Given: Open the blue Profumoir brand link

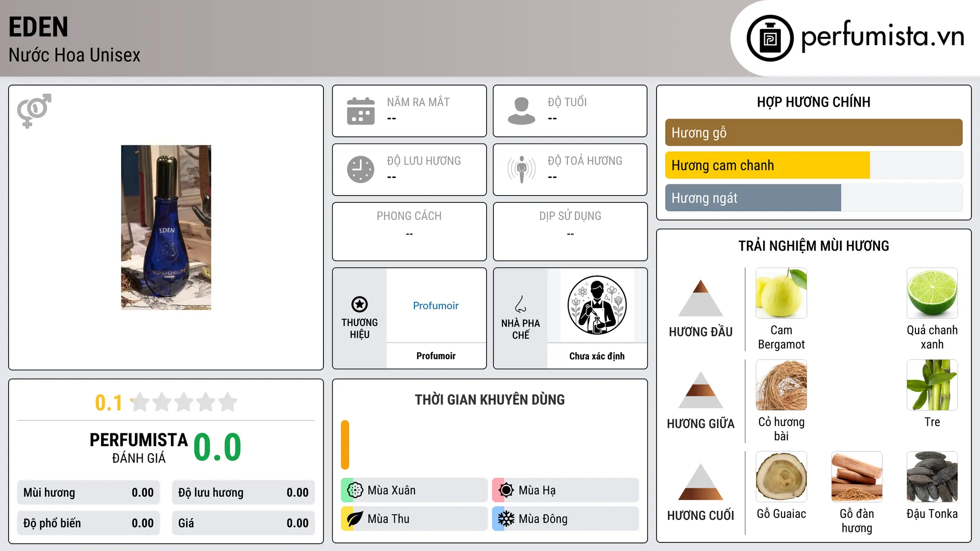Looking at the screenshot, I should 436,306.
